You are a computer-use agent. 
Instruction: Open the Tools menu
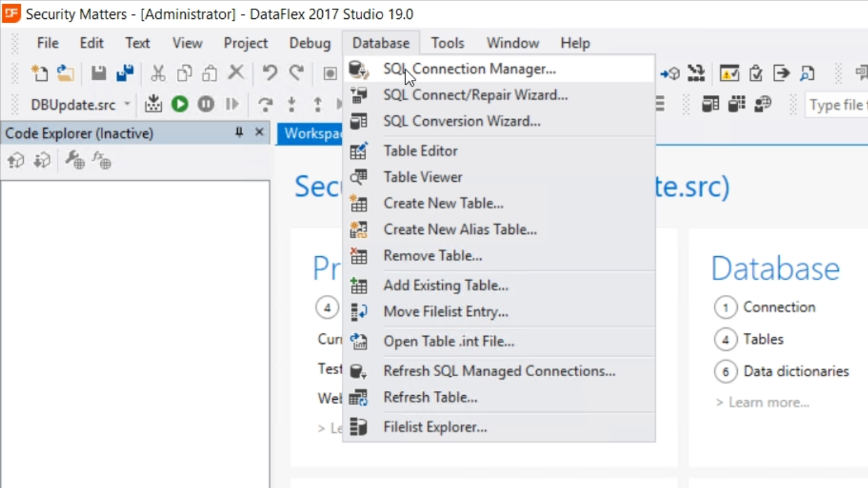point(448,43)
